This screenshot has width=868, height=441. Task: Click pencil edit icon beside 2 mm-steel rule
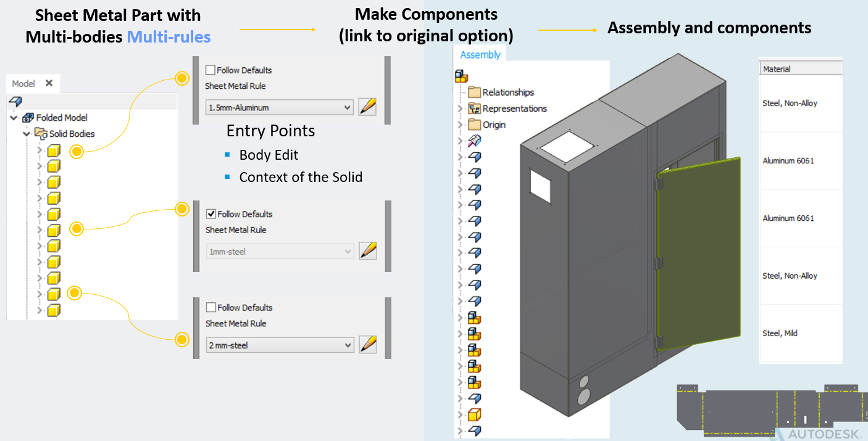(x=367, y=344)
